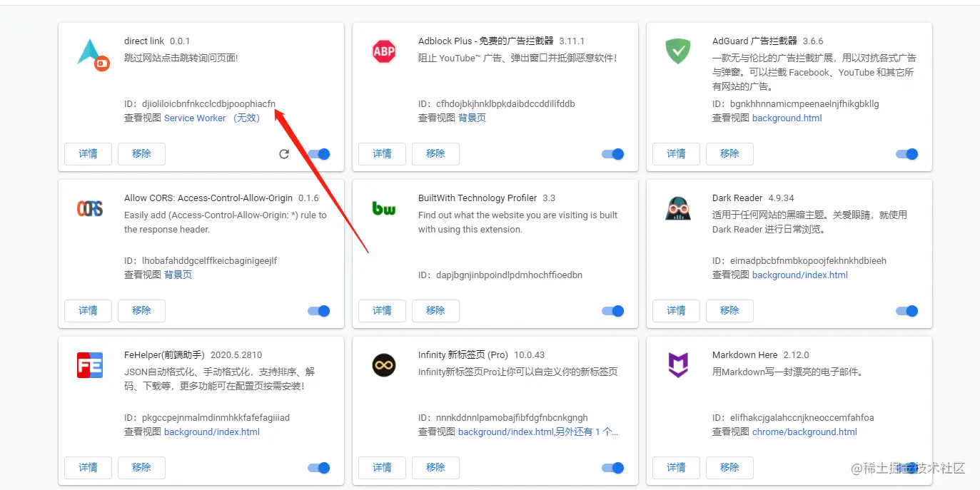980x490 pixels.
Task: Open AdGuard details page
Action: 676,154
